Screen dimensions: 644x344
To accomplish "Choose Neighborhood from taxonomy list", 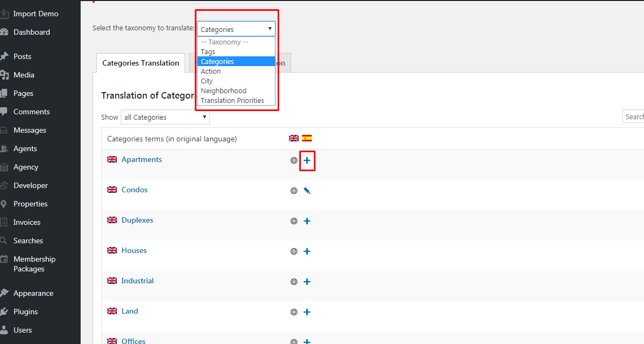I will pos(224,91).
